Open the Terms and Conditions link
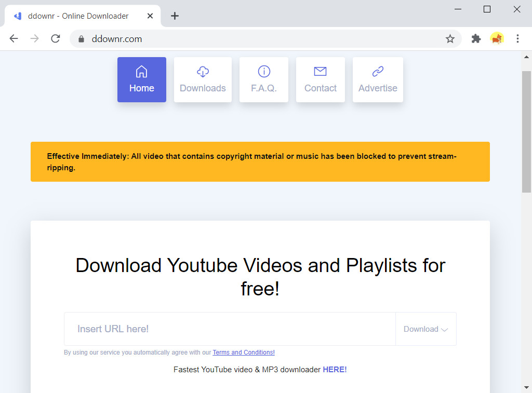This screenshot has height=393, width=532. [244, 353]
